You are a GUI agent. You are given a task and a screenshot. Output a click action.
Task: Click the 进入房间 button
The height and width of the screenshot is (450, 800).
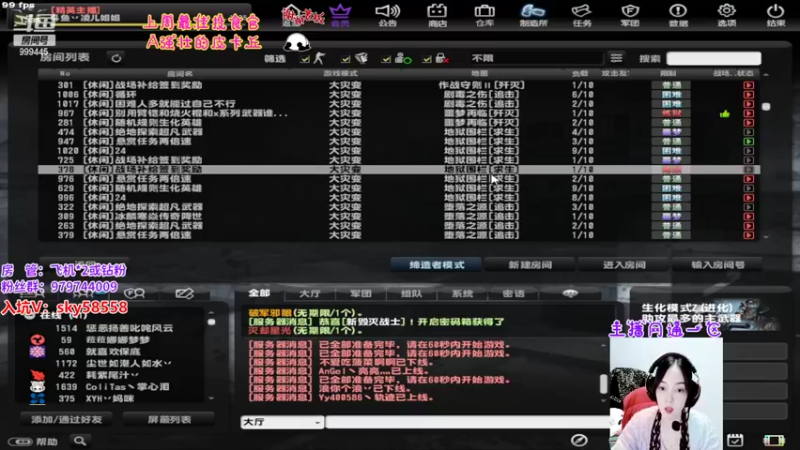click(624, 265)
